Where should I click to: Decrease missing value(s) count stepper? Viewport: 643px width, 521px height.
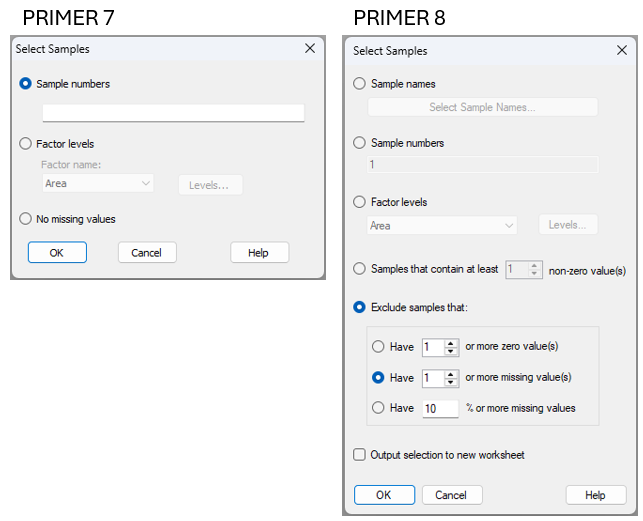pyautogui.click(x=451, y=382)
